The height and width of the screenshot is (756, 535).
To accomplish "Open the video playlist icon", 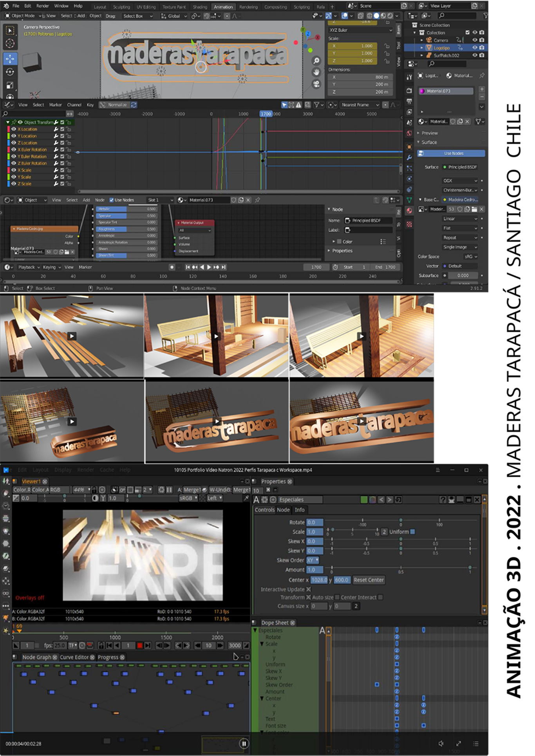I will pyautogui.click(x=476, y=743).
